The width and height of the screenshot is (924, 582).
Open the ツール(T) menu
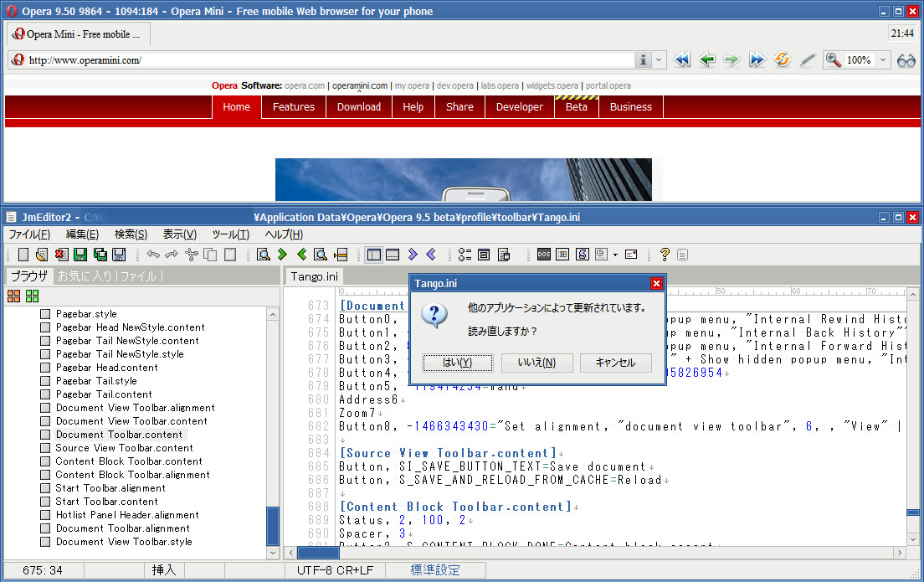[x=230, y=234]
